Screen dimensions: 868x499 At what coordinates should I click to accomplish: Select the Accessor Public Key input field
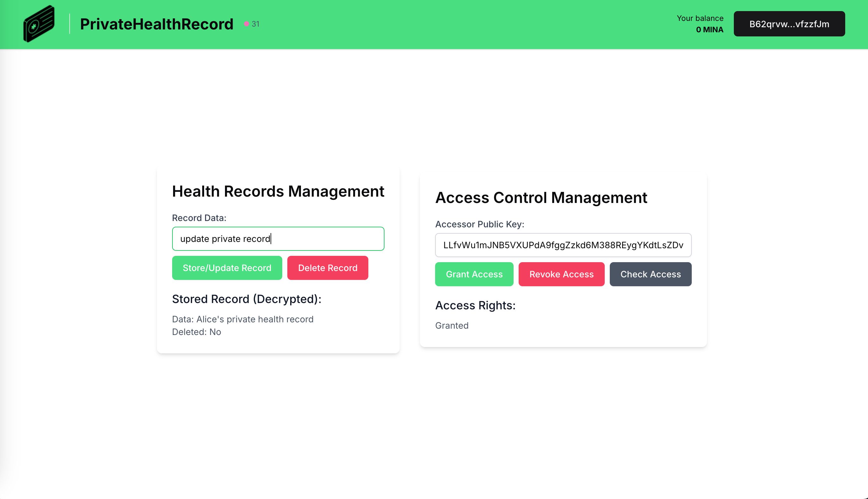coord(563,244)
